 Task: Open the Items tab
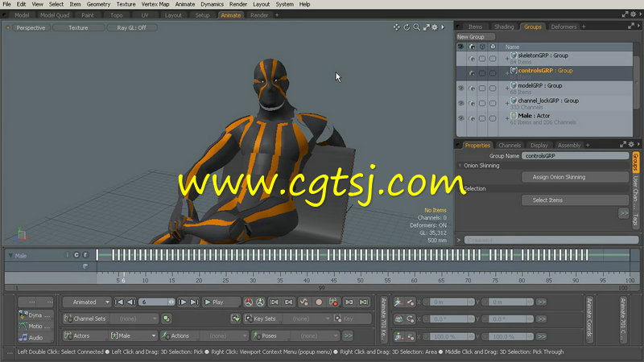point(475,27)
